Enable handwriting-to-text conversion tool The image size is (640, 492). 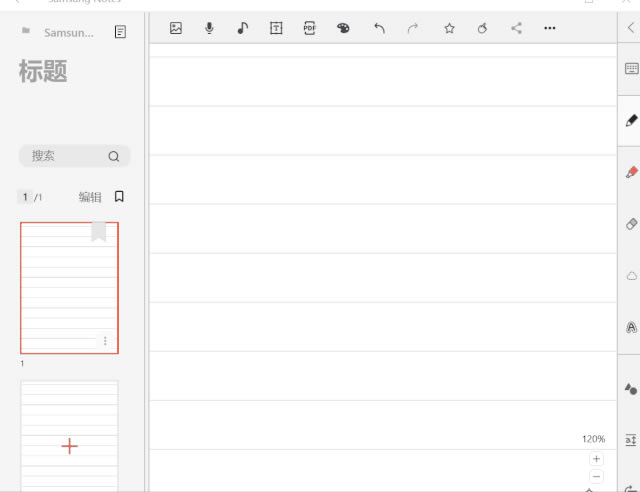[631, 327]
